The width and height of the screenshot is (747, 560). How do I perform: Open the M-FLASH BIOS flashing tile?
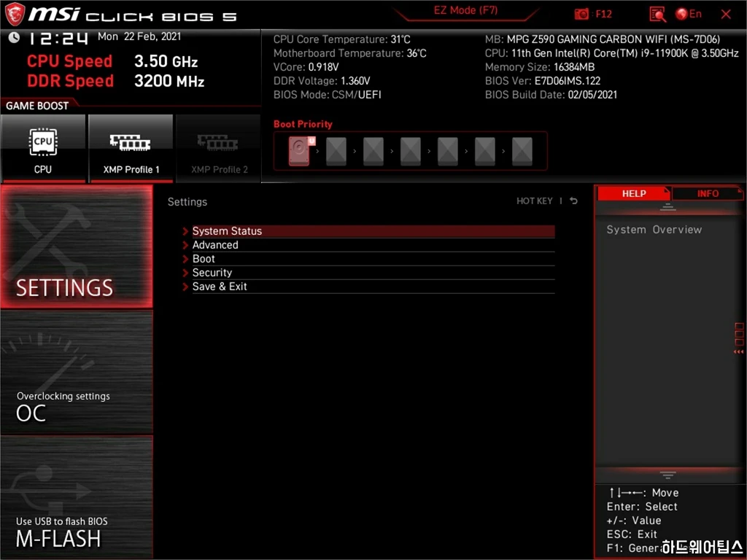point(77,497)
